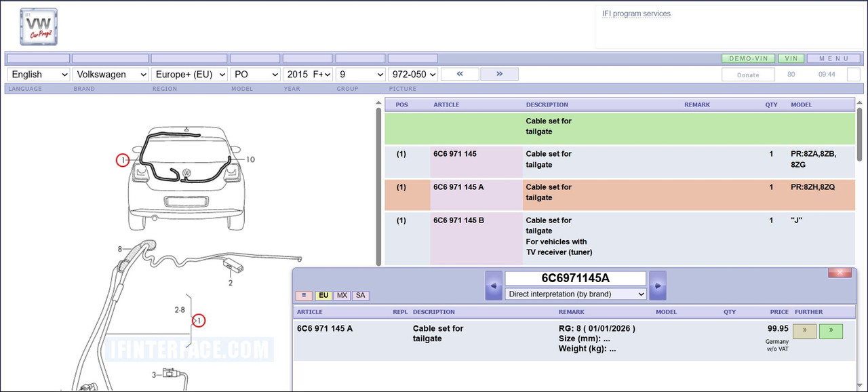Click the Donate button

pyautogui.click(x=748, y=75)
